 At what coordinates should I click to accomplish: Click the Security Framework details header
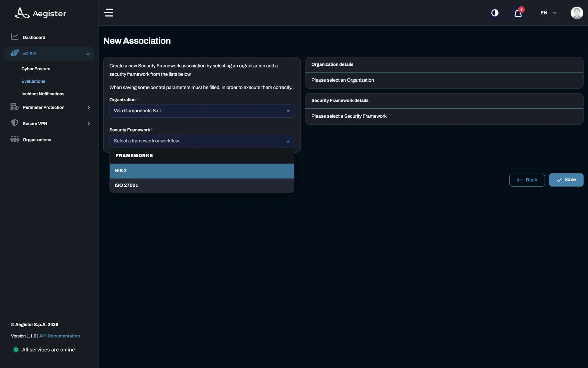pos(340,100)
